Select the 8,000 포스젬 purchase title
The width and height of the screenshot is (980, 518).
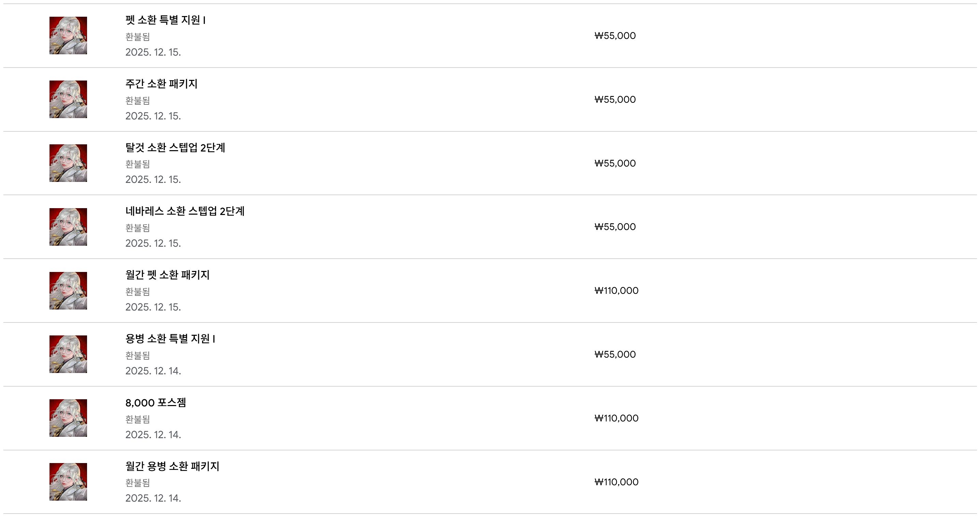[x=156, y=402]
